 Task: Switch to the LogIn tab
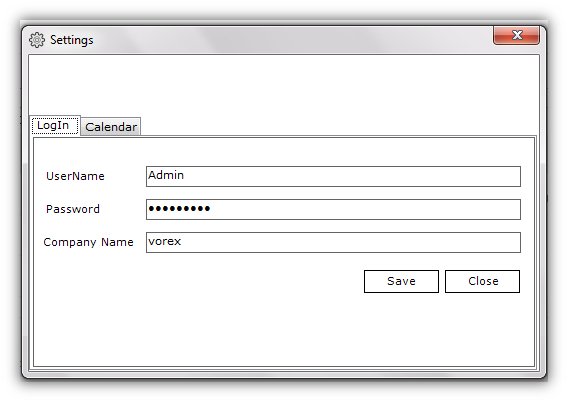(x=55, y=125)
